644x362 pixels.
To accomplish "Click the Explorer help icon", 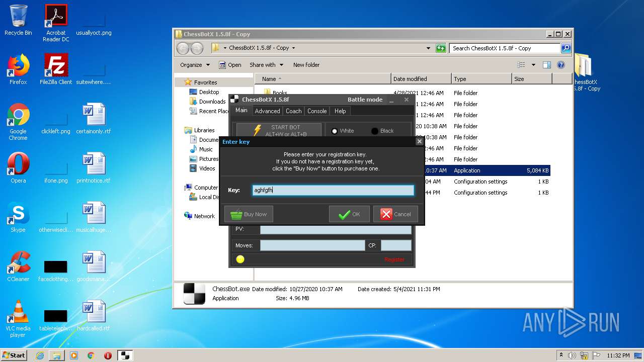I will [x=561, y=65].
